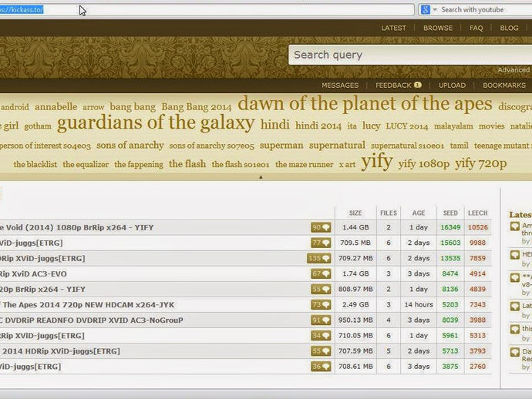Click the FEEDBACK notification badge
Viewport: 532px width, 399px height.
(x=418, y=85)
